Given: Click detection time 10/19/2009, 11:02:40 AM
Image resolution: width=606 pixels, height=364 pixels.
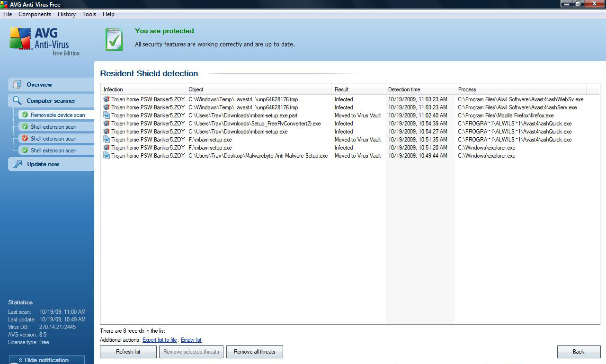Looking at the screenshot, I should click(418, 115).
